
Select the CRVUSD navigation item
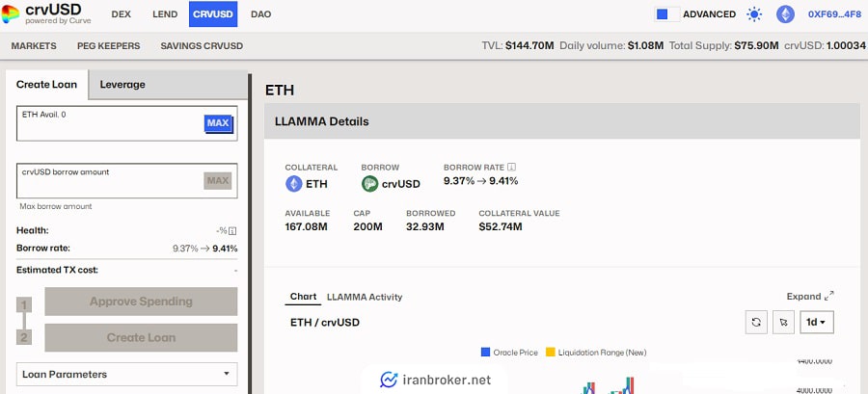pyautogui.click(x=213, y=14)
